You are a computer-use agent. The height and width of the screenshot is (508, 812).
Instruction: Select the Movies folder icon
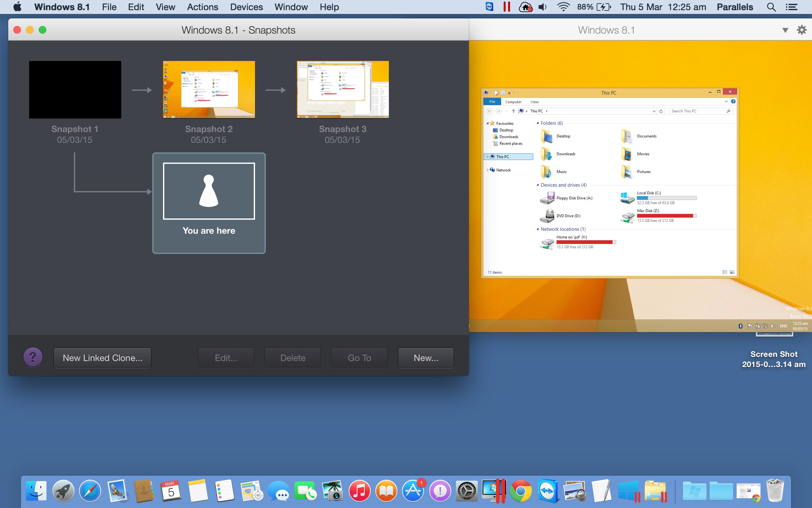pos(626,154)
